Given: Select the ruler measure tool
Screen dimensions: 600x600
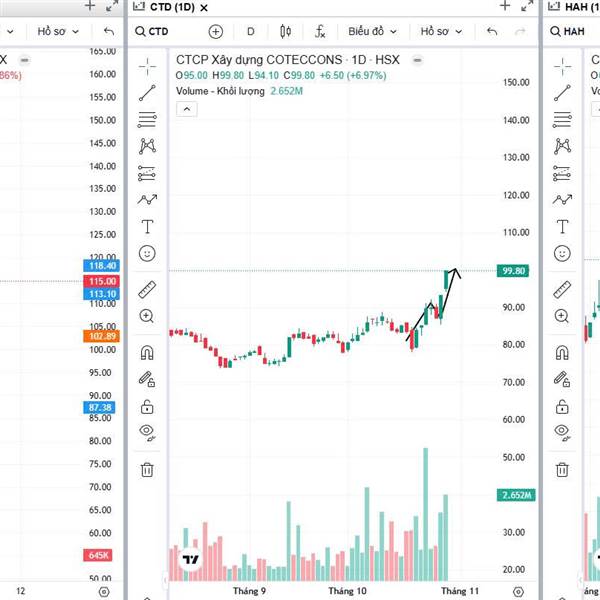Looking at the screenshot, I should click(x=147, y=290).
